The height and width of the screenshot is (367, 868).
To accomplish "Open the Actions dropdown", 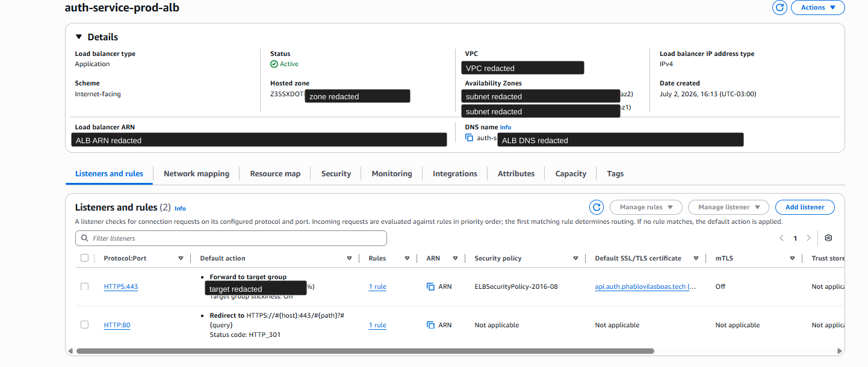I will coord(818,7).
